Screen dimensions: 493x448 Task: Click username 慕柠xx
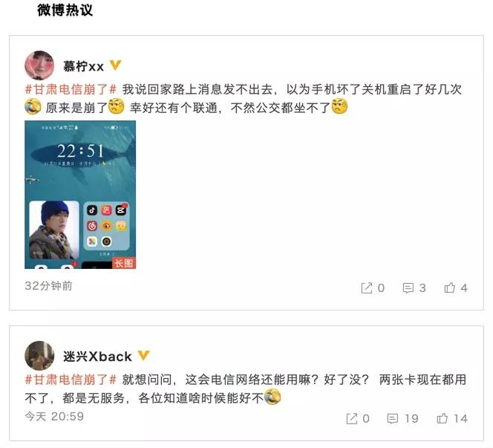83,66
